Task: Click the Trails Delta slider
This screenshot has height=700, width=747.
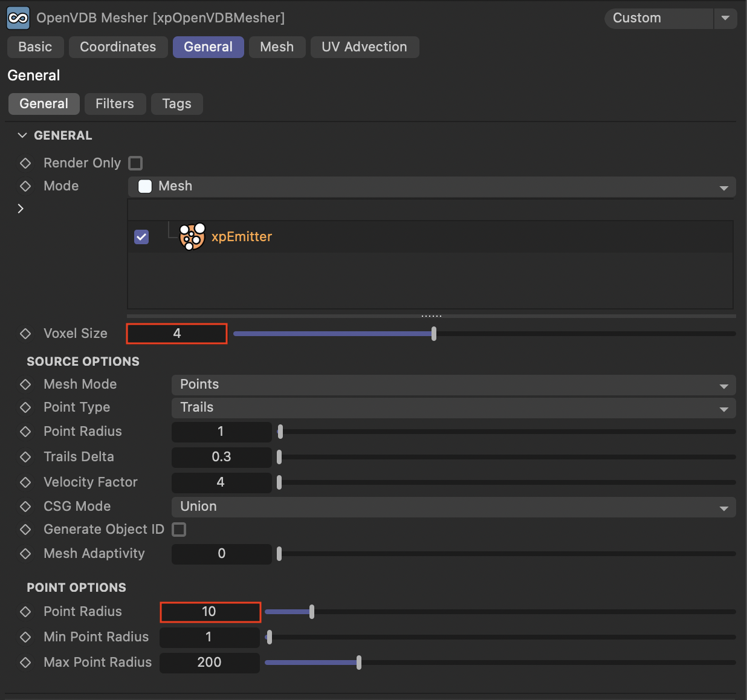Action: 506,457
